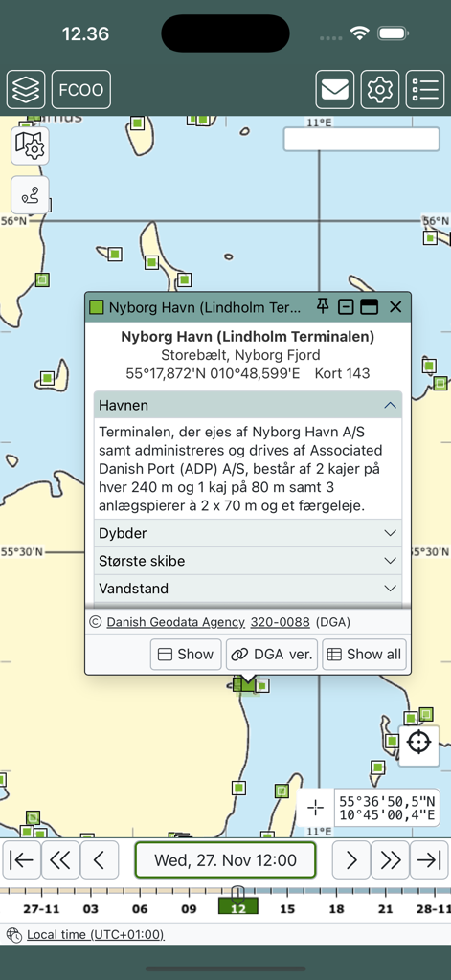Open map settings icon with gear
The image size is (451, 980).
coord(30,145)
